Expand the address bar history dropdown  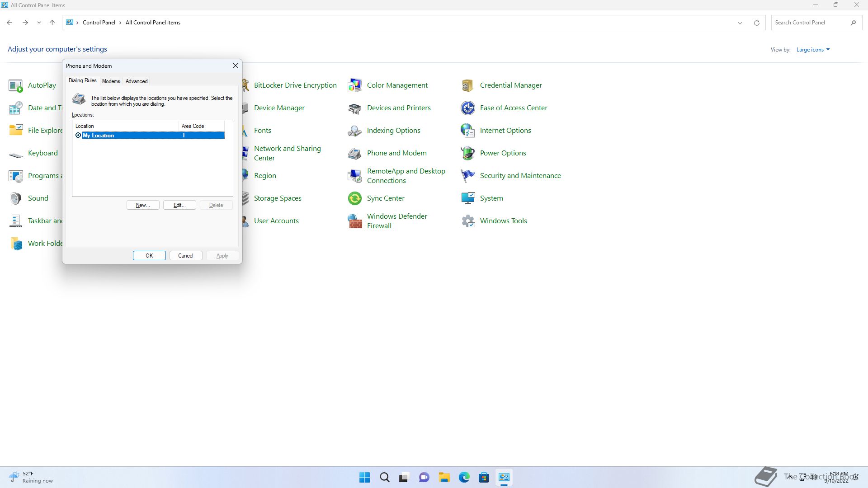740,23
